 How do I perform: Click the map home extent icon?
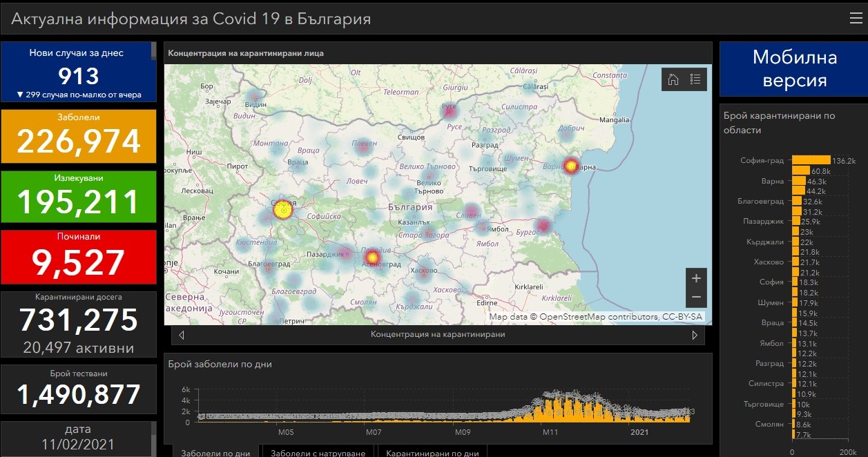coord(673,79)
